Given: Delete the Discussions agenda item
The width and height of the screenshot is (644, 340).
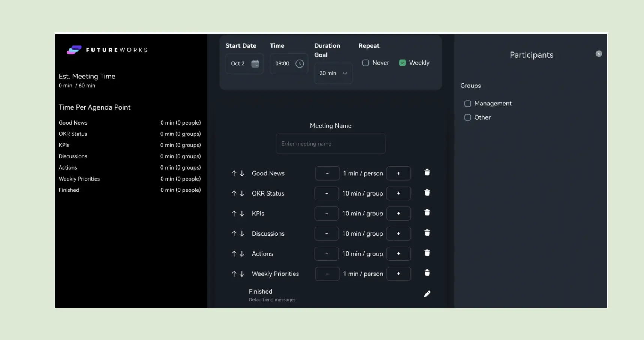Looking at the screenshot, I should click(x=427, y=233).
